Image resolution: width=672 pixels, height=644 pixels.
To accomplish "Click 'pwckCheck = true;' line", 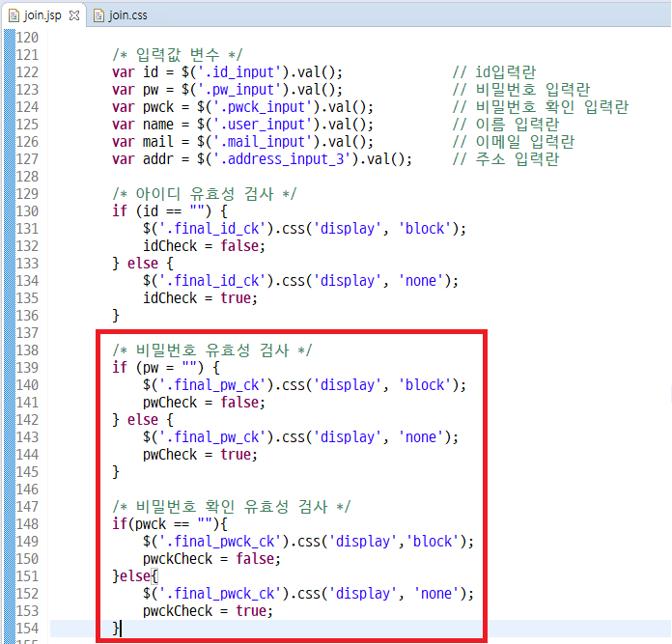I will pyautogui.click(x=208, y=611).
